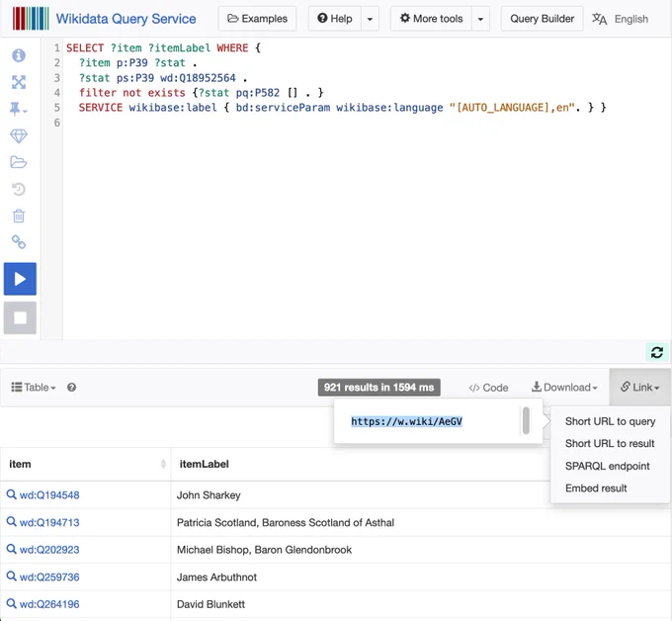Click the link chain icon in the sidebar
Screen dimensions: 672x621
coord(19,242)
